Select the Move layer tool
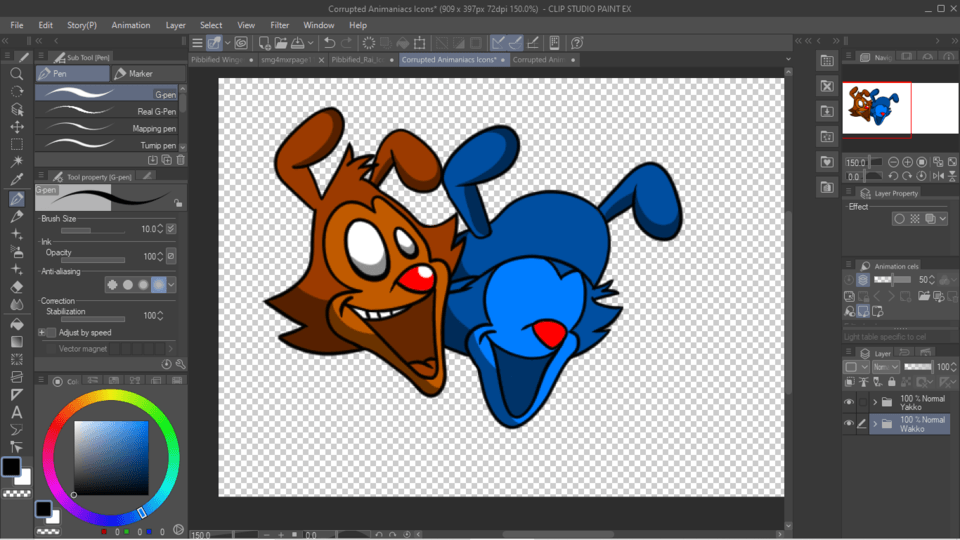Image resolution: width=960 pixels, height=540 pixels. 17,127
